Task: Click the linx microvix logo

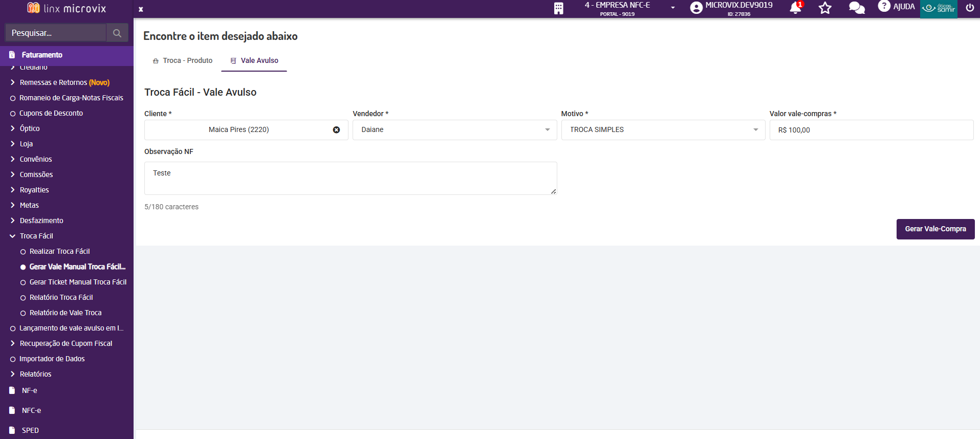Action: click(67, 8)
